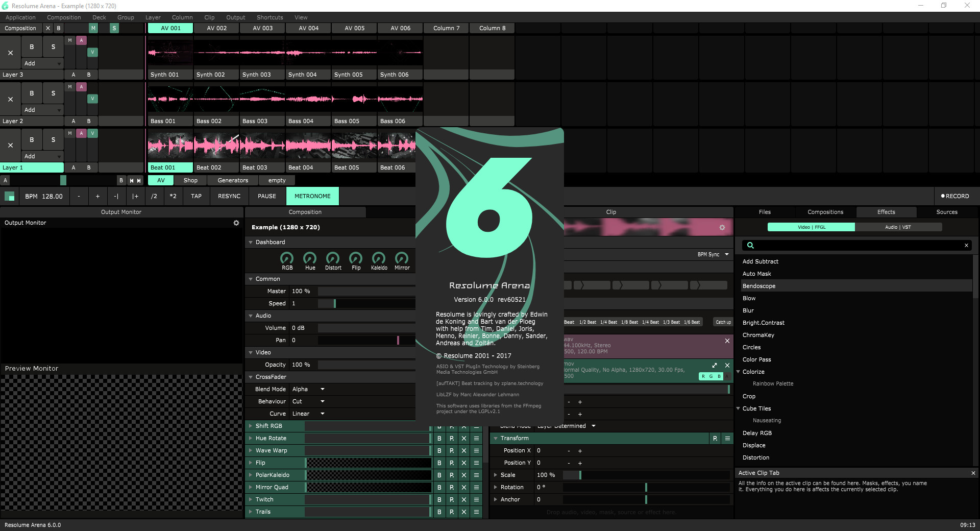Screen dimensions: 980x531
Task: Open Output Monitor settings gear
Action: coord(236,223)
